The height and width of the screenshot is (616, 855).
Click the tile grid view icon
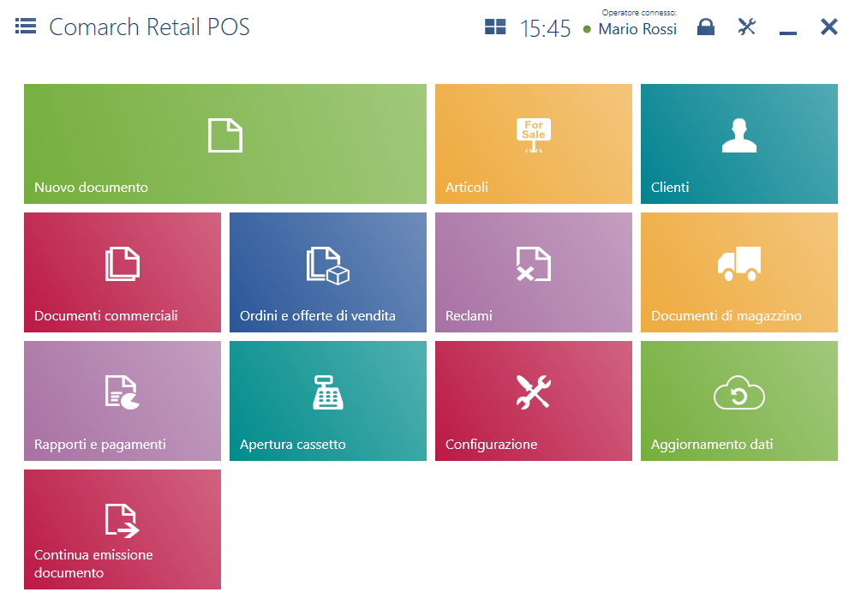point(495,27)
